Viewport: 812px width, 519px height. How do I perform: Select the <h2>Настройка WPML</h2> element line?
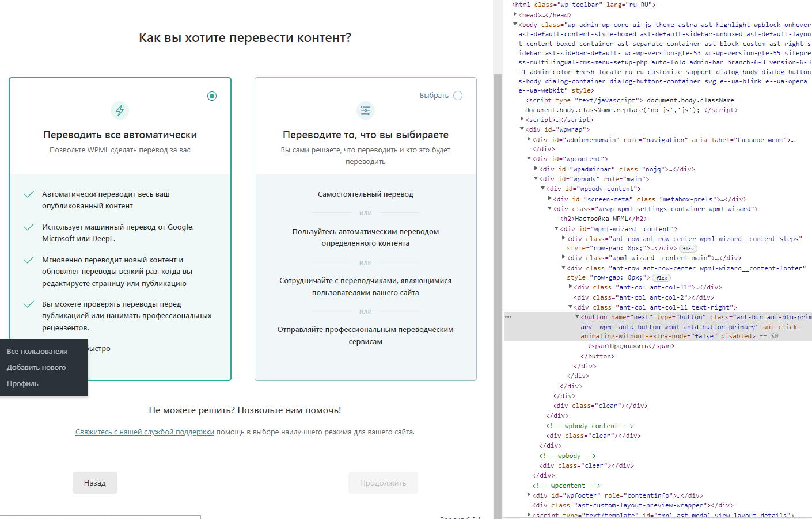pos(604,219)
